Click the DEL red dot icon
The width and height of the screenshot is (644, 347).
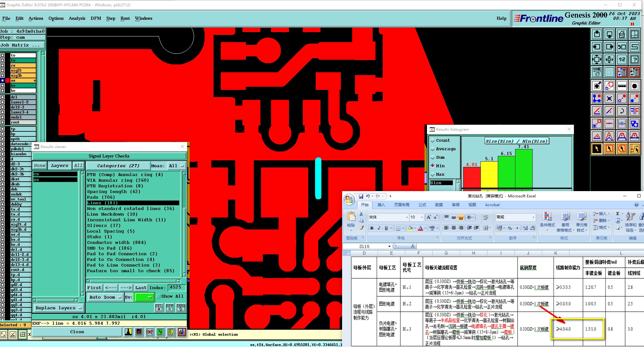point(159,307)
